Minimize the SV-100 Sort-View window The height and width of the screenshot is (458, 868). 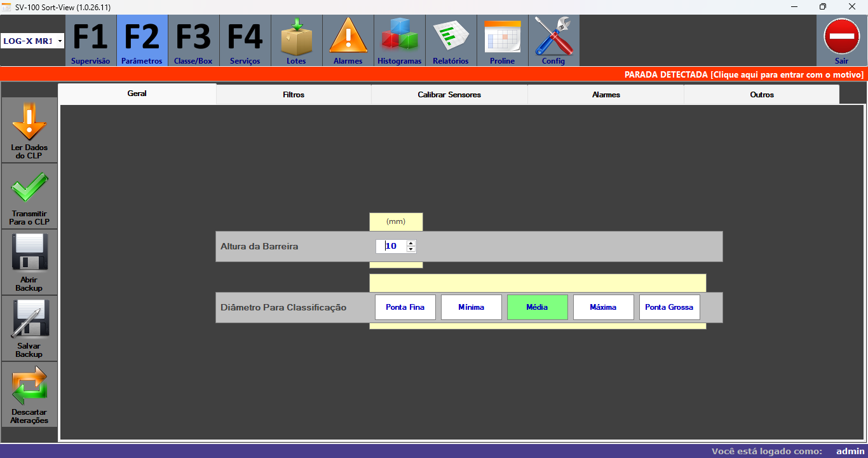794,6
